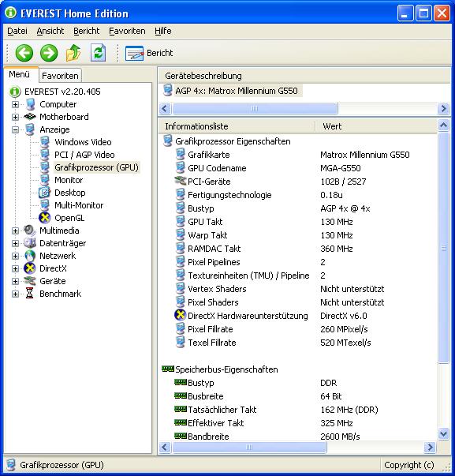
Task: Click the Anzeige monitor icon
Action: point(30,129)
